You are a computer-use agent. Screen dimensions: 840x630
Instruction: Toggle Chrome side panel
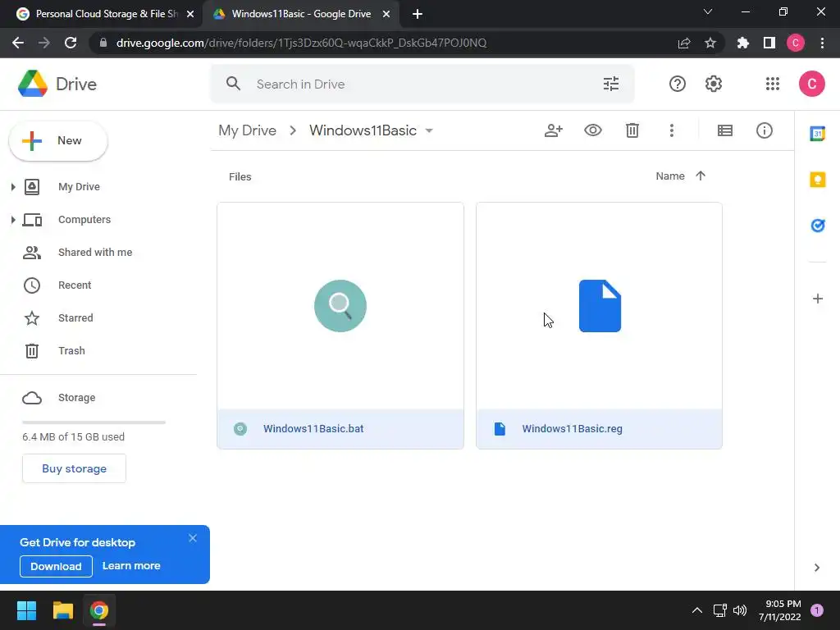coord(769,43)
